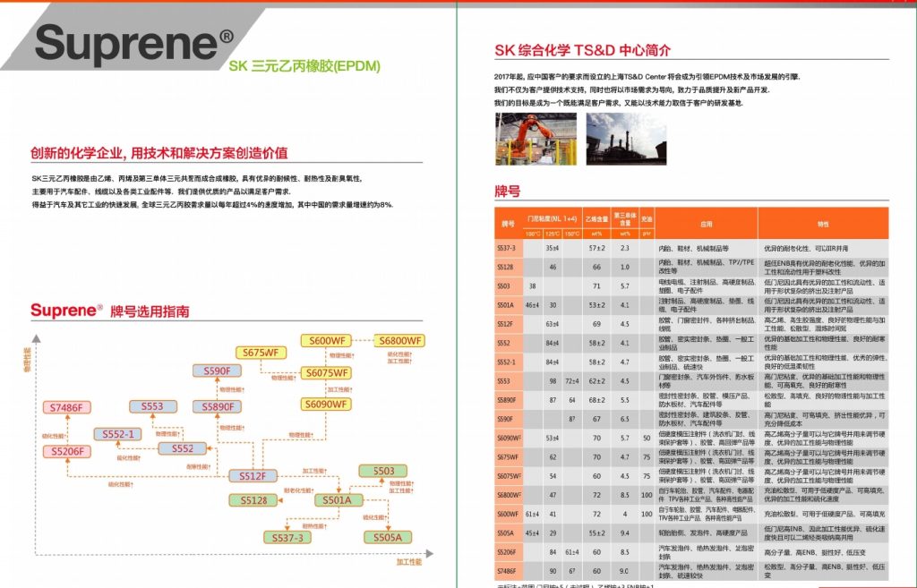Select S5206F box in the selection chart
Screen dimensions: 917x588
pyautogui.click(x=66, y=451)
